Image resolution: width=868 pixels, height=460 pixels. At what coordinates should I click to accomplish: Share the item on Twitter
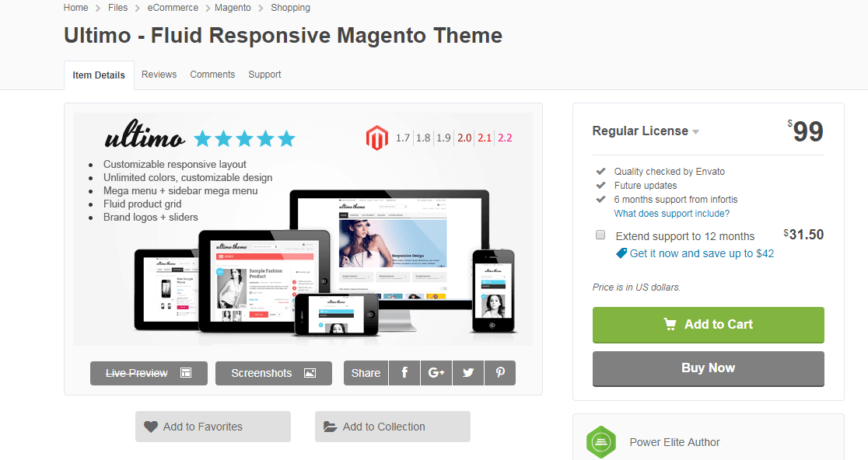pyautogui.click(x=468, y=373)
